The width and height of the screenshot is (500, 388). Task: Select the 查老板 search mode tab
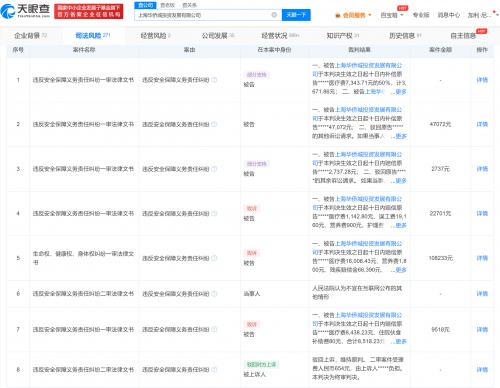coord(167,5)
